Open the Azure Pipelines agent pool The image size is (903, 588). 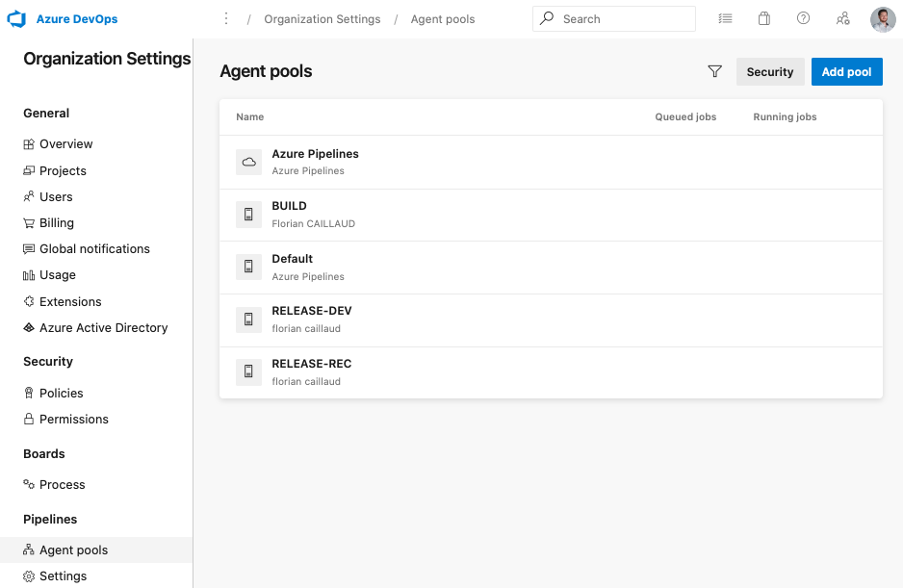coord(551,163)
